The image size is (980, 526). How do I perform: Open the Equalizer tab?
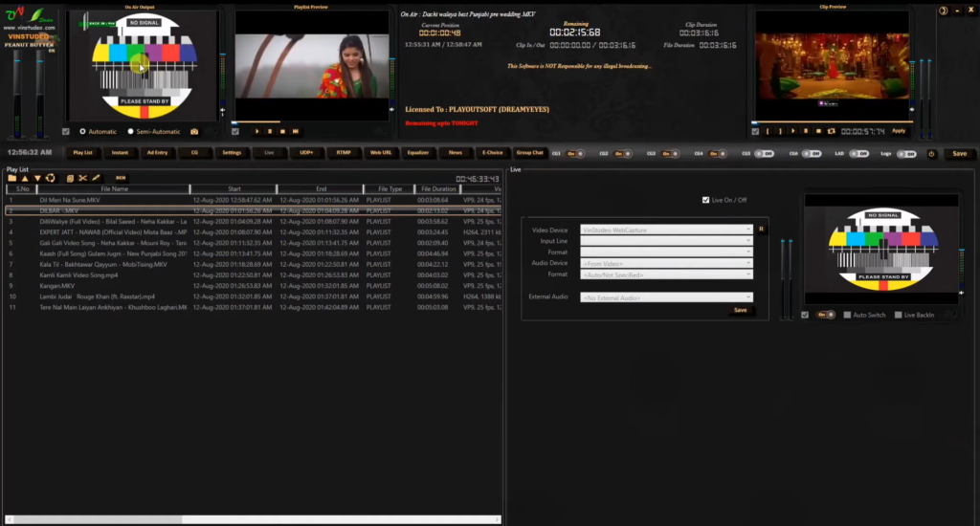[418, 152]
